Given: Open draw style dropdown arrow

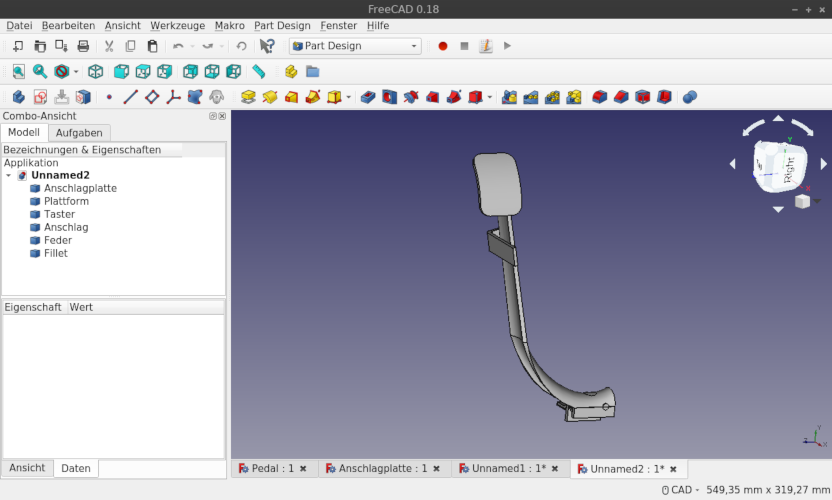Looking at the screenshot, I should tap(76, 72).
